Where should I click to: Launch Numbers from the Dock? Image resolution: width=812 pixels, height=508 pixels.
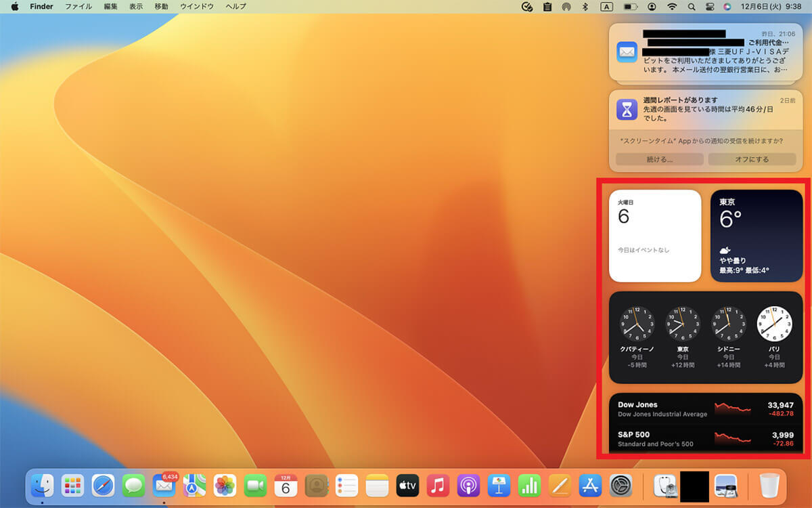(529, 485)
